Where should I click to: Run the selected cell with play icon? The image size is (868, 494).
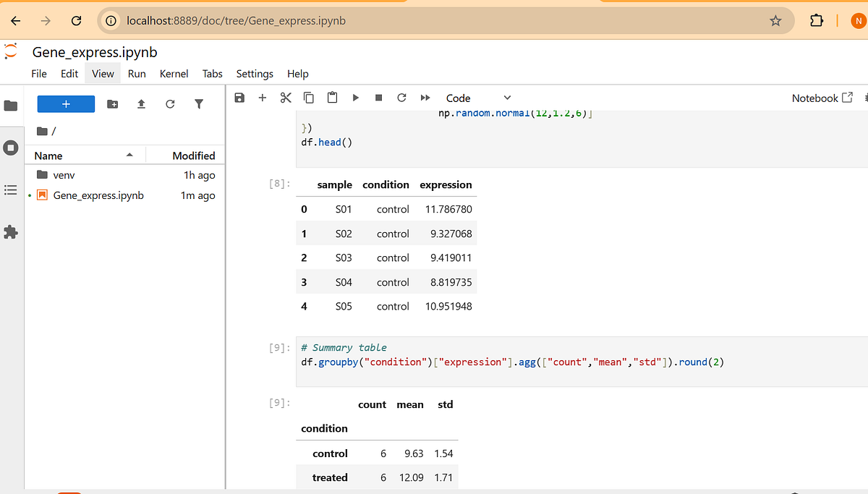[x=355, y=98]
